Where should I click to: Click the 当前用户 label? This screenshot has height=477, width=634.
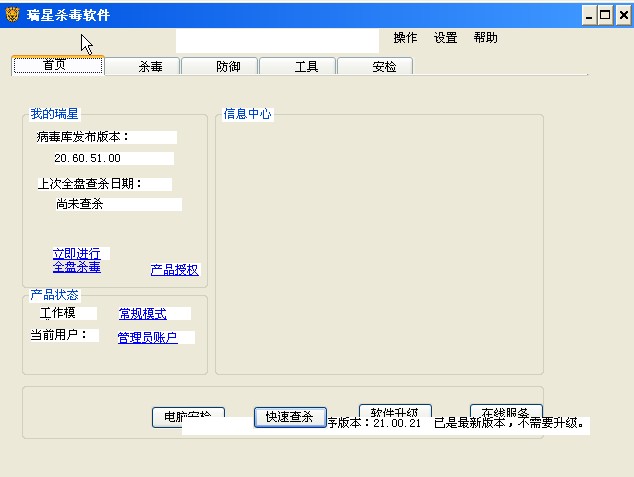(x=59, y=335)
